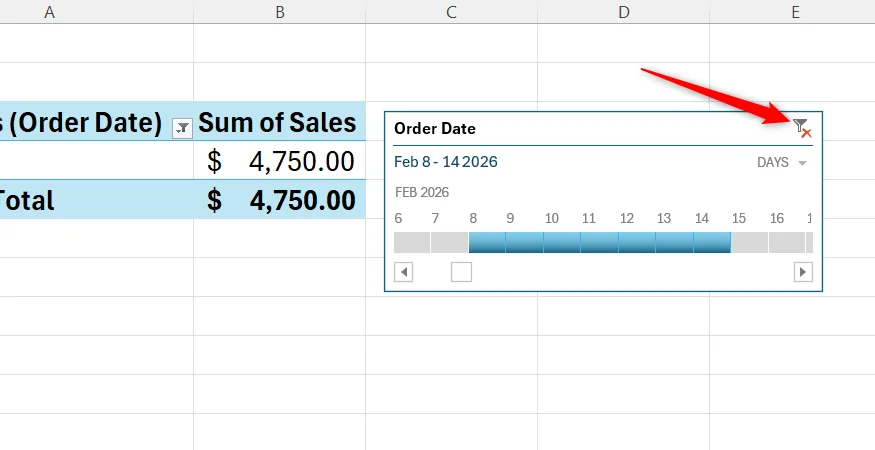Open the Order Date column filter dropdown
Viewport: 875px width, 450px height.
182,129
